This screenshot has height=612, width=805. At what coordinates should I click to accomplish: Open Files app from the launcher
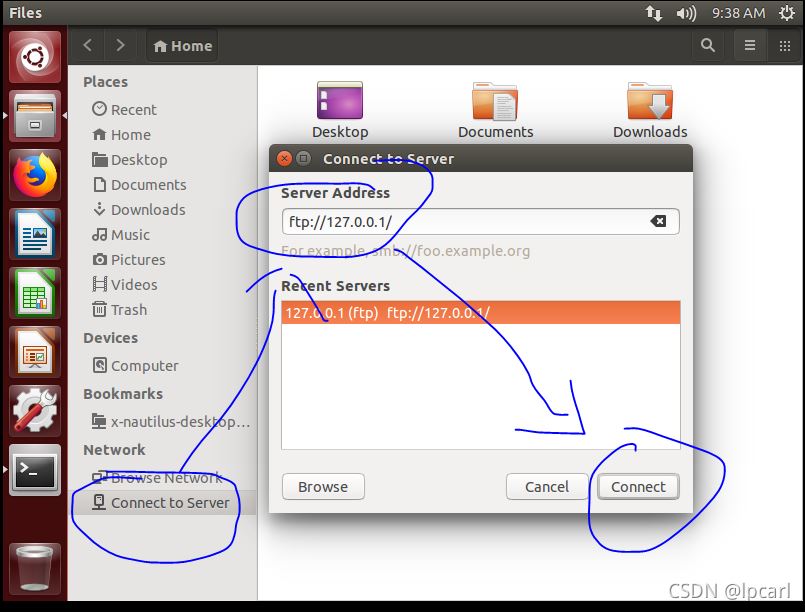tap(35, 116)
